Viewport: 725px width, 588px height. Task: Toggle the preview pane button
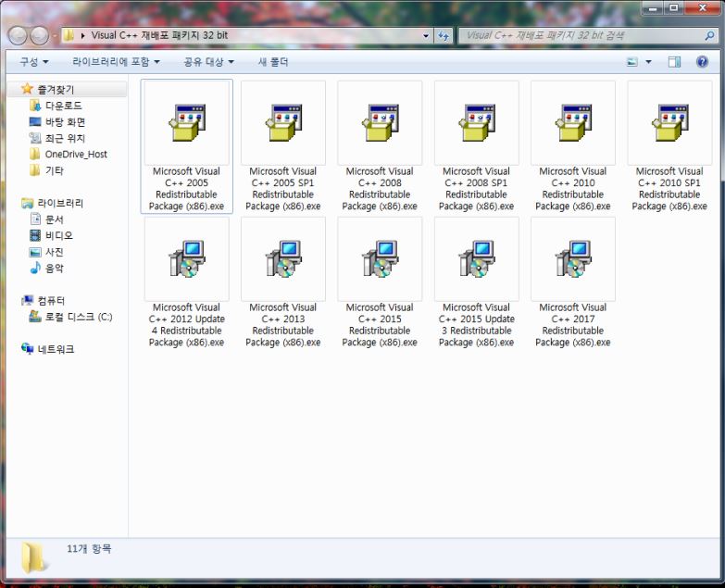pos(674,62)
